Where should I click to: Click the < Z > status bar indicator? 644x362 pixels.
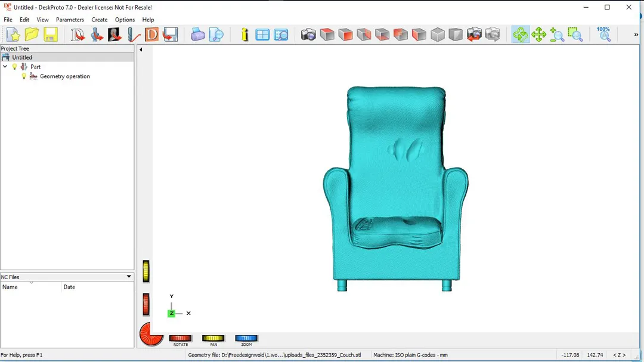pyautogui.click(x=620, y=355)
